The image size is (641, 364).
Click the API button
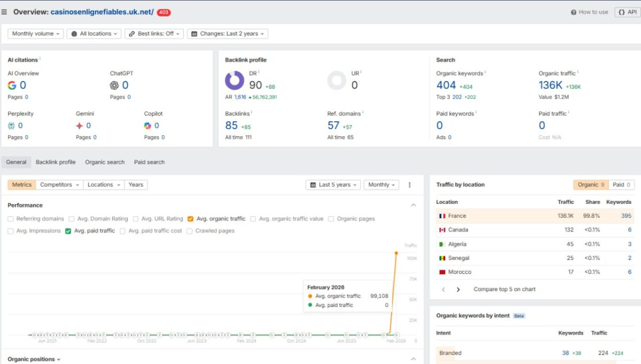(627, 12)
